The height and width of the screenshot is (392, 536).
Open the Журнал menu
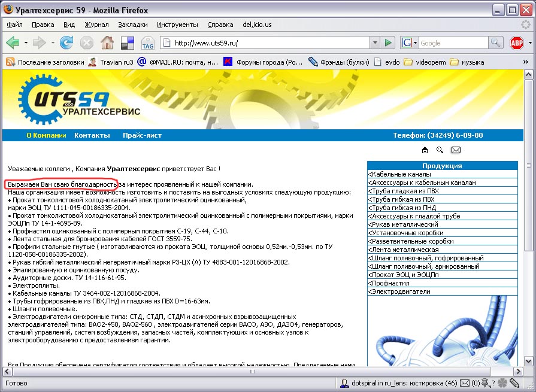coord(97,25)
